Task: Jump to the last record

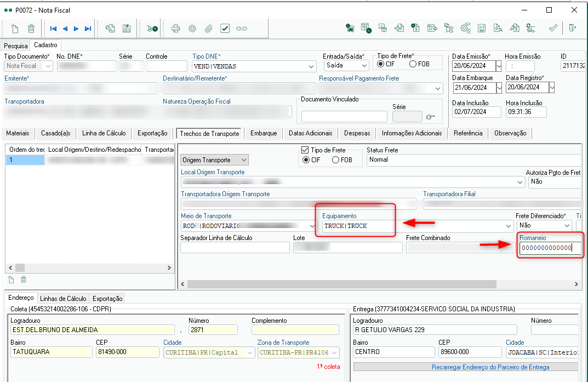Action: coord(88,28)
